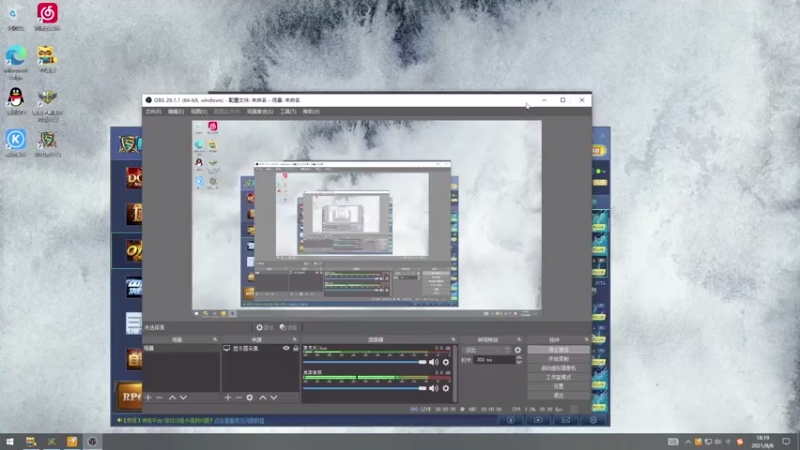Image resolution: width=800 pixels, height=450 pixels.
Task: Pop out the audio mixer dock header icon
Action: pos(453,339)
